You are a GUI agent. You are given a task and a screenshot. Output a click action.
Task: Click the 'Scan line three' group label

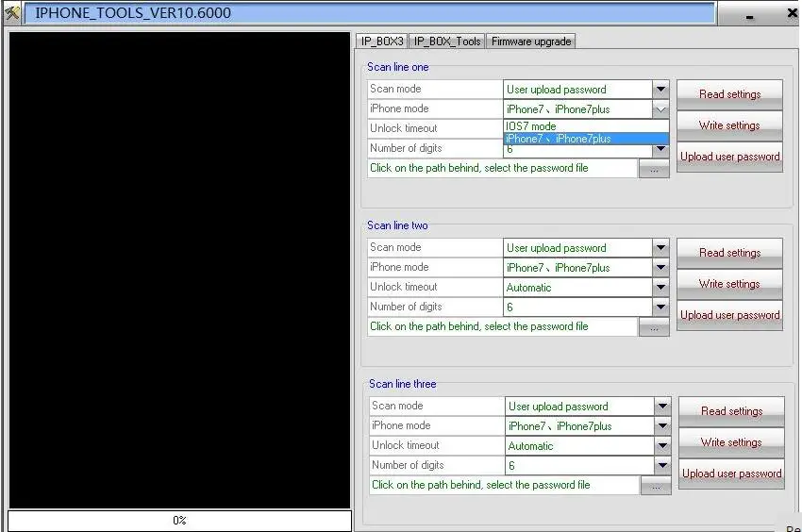click(x=403, y=384)
